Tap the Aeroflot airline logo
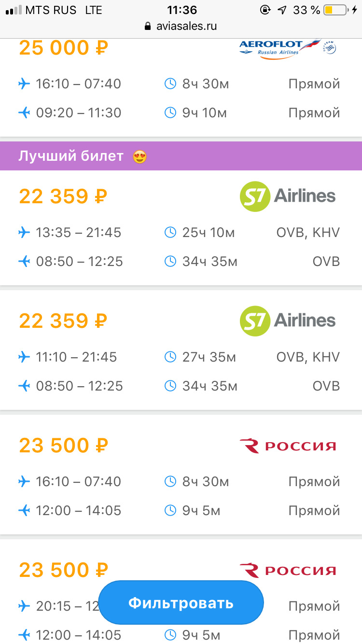Image resolution: width=362 pixels, height=644 pixels. pos(288,48)
